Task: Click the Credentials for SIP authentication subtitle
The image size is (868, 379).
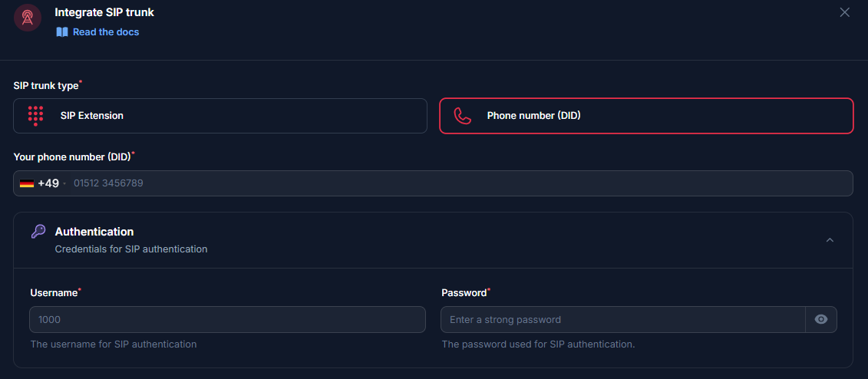Action: tap(131, 249)
